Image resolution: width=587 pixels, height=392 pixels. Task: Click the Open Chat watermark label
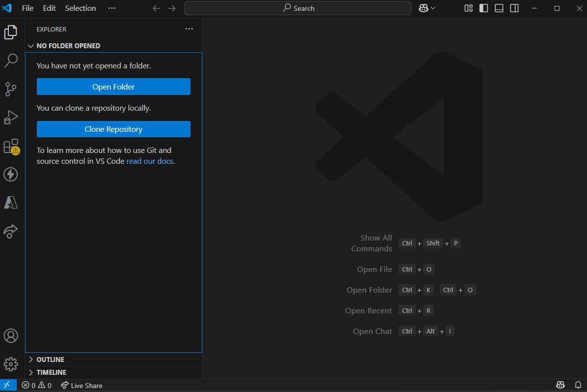click(x=372, y=332)
